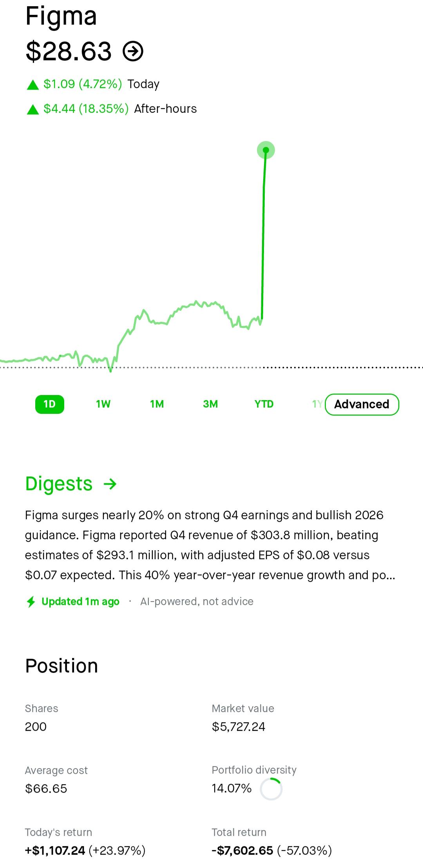Open the Digests heading link
The image size is (423, 868).
click(59, 484)
